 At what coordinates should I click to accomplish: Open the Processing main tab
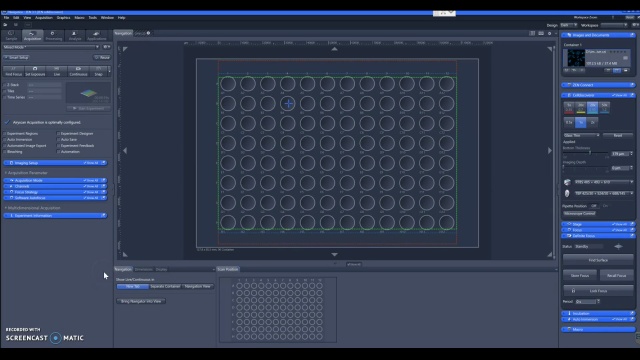point(53,36)
